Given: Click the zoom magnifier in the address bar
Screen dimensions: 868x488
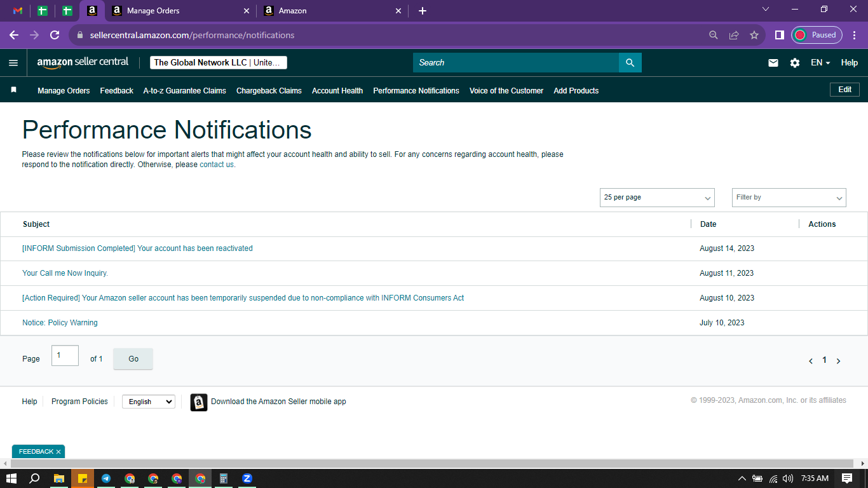Looking at the screenshot, I should [714, 35].
